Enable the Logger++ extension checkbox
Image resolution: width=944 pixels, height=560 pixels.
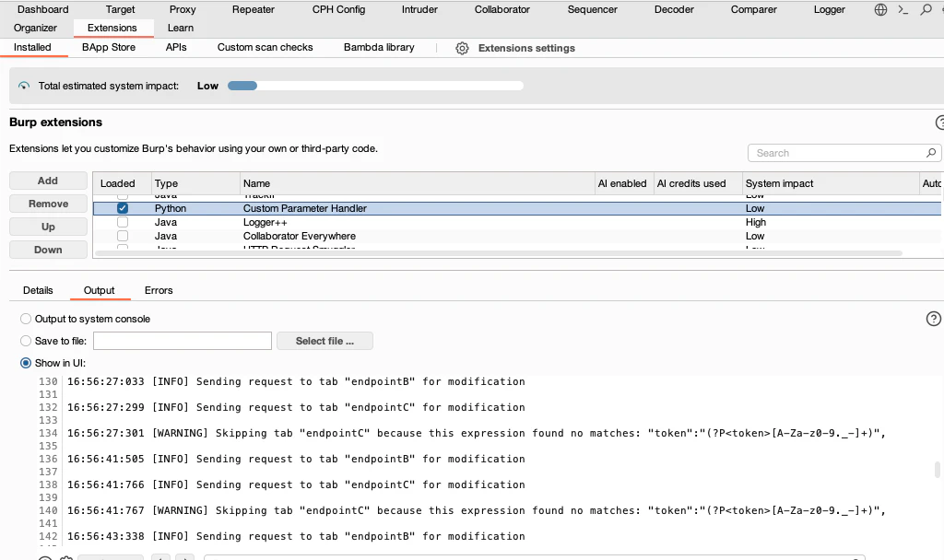point(123,222)
